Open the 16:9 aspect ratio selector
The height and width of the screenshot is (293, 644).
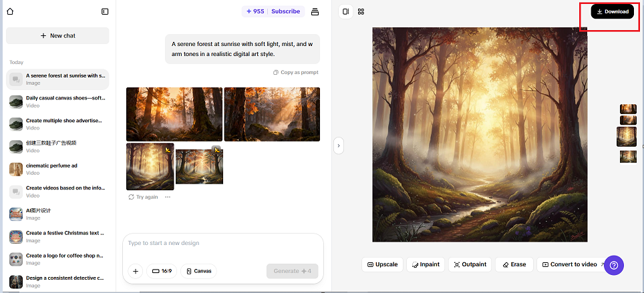coord(162,271)
